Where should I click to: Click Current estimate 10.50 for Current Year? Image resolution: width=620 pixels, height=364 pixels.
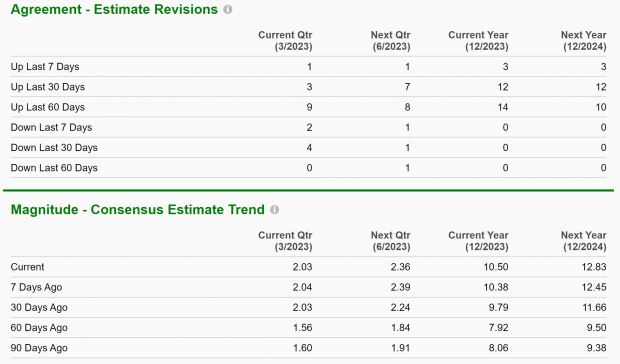pos(496,267)
